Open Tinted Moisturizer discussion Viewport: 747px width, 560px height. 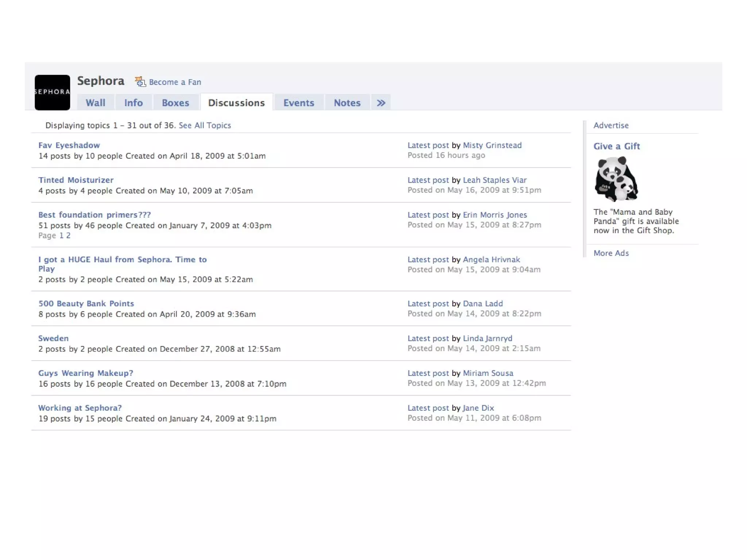(x=76, y=180)
